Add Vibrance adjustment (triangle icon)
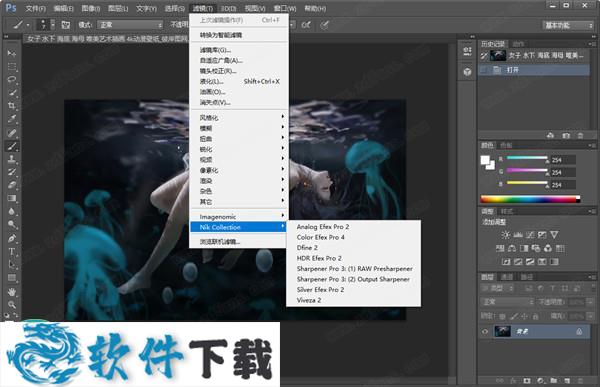Image resolution: width=600 pixels, height=387 pixels. [554, 235]
